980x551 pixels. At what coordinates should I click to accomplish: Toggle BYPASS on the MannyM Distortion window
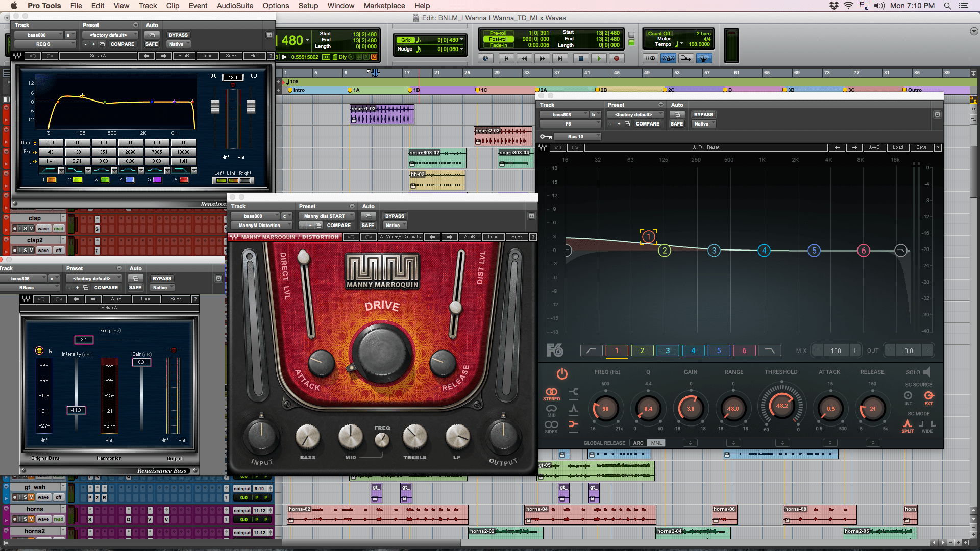pos(395,216)
